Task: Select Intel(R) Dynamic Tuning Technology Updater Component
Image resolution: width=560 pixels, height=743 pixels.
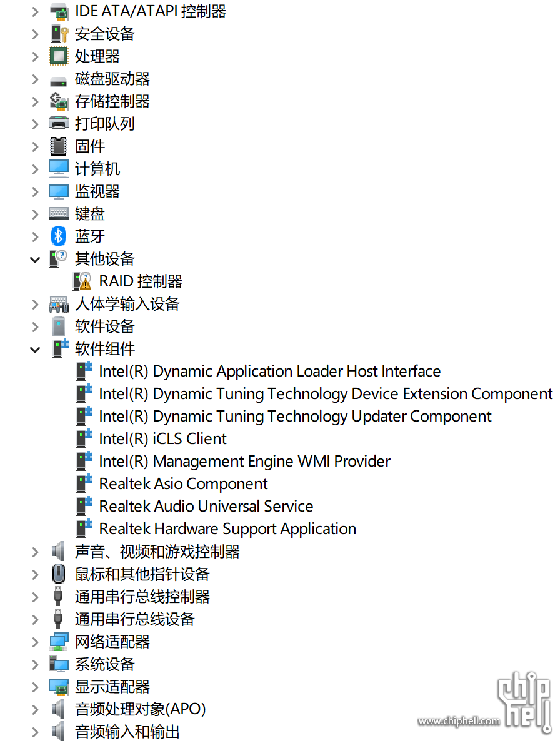Action: tap(296, 416)
